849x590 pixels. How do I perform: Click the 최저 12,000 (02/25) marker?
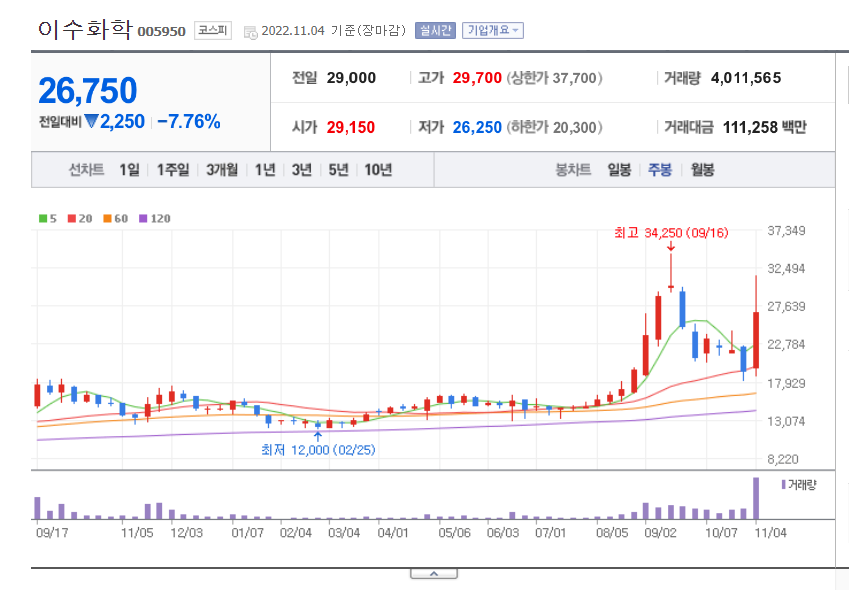318,450
